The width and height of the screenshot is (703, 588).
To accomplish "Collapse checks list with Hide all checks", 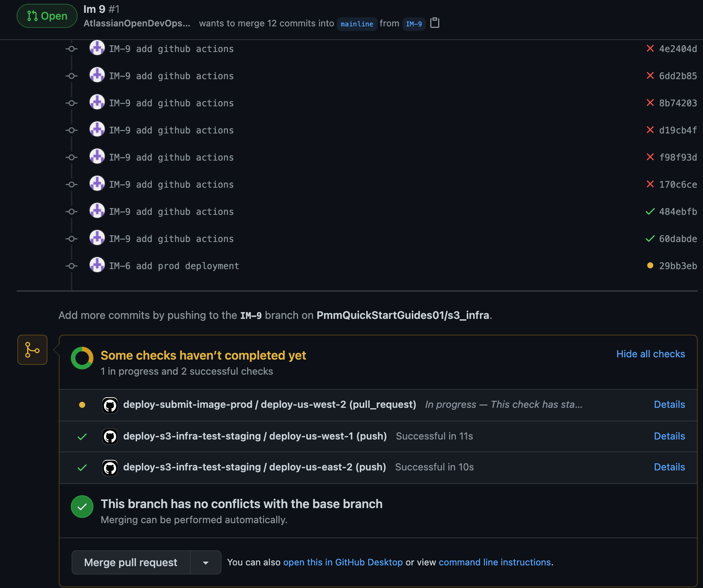I will coord(650,354).
